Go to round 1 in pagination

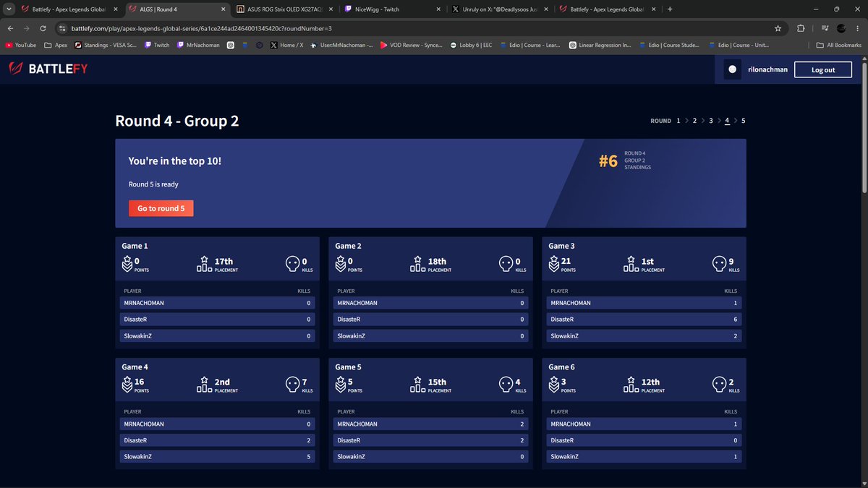pyautogui.click(x=678, y=121)
